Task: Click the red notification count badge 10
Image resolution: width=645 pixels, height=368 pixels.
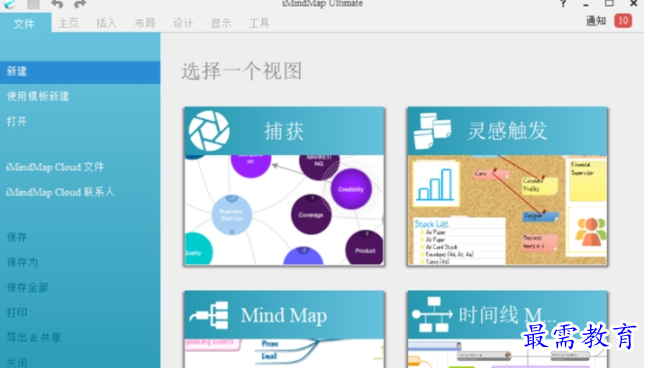Action: (x=623, y=21)
